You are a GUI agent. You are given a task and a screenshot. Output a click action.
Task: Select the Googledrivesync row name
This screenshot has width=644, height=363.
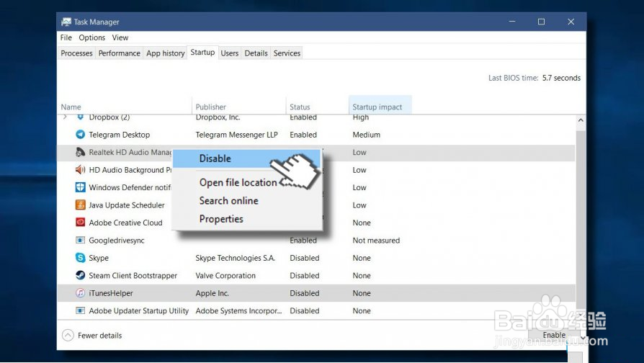point(117,241)
